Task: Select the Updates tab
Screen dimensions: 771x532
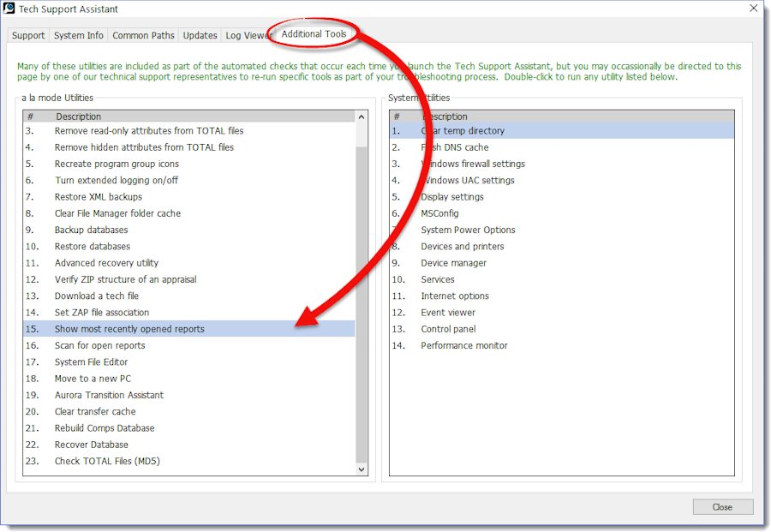Action: coord(200,35)
